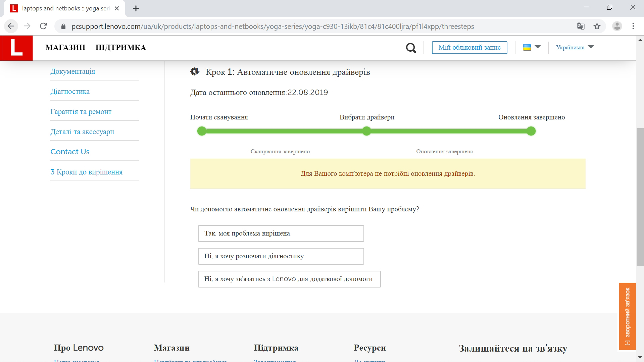Viewport: 644px width, 362px height.
Task: Choose Так, моя проблема вирішена
Action: point(281,234)
